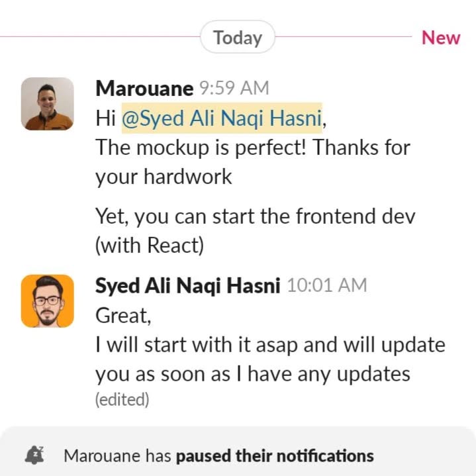Click the Syed Ali Naqi Hasni sender name
This screenshot has height=476, width=476.
187,285
